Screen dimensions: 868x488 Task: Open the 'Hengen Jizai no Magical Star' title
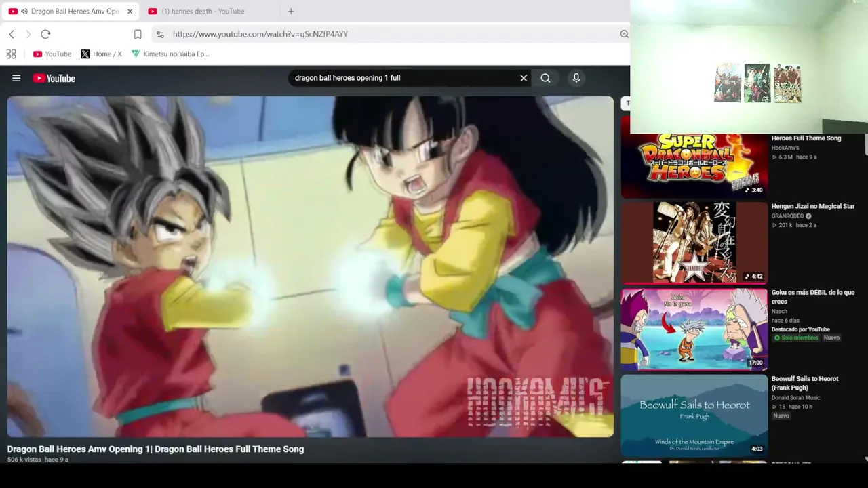pos(812,206)
